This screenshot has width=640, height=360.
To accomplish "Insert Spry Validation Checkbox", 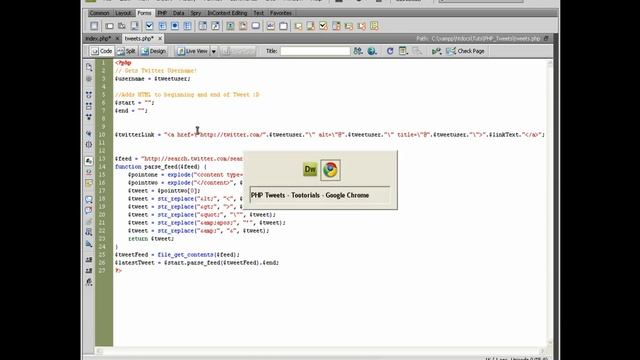I will pos(324,26).
